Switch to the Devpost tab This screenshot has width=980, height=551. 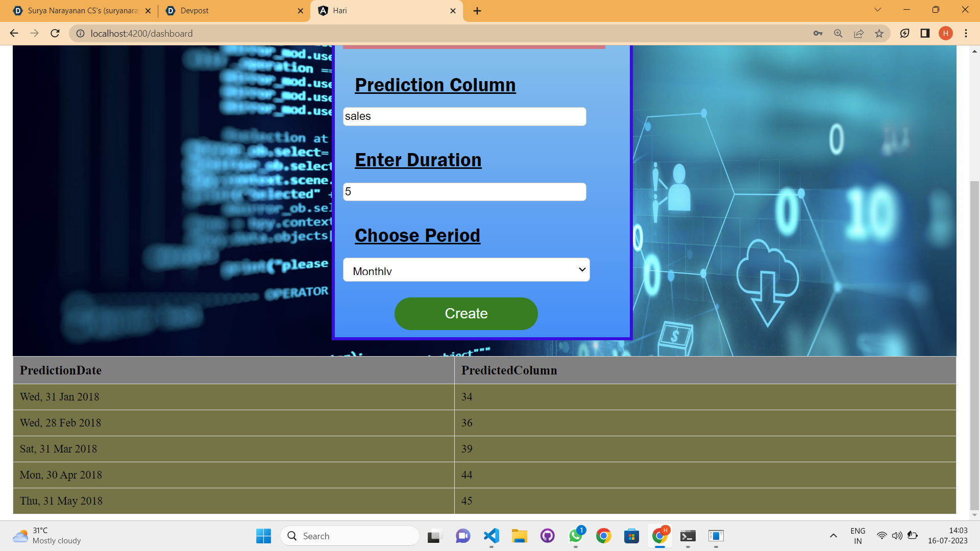(230, 11)
